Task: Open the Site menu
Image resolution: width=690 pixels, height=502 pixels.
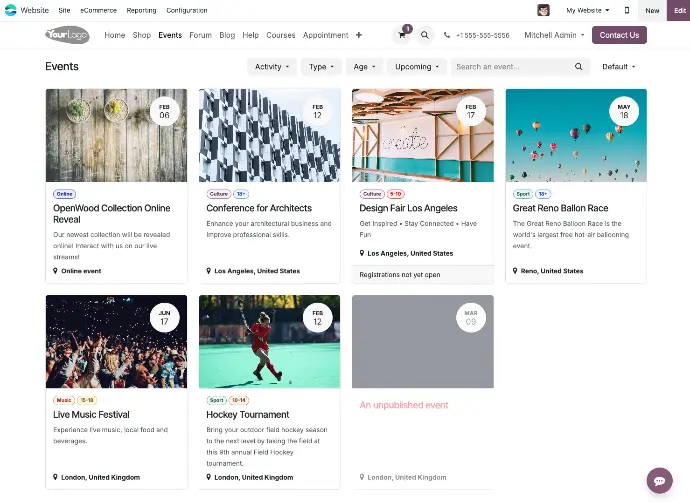Action: coord(64,10)
